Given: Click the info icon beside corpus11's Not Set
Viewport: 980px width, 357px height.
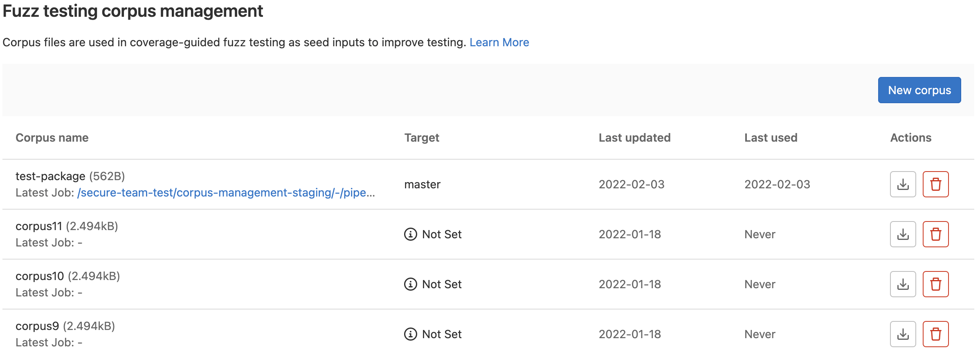Looking at the screenshot, I should tap(411, 234).
